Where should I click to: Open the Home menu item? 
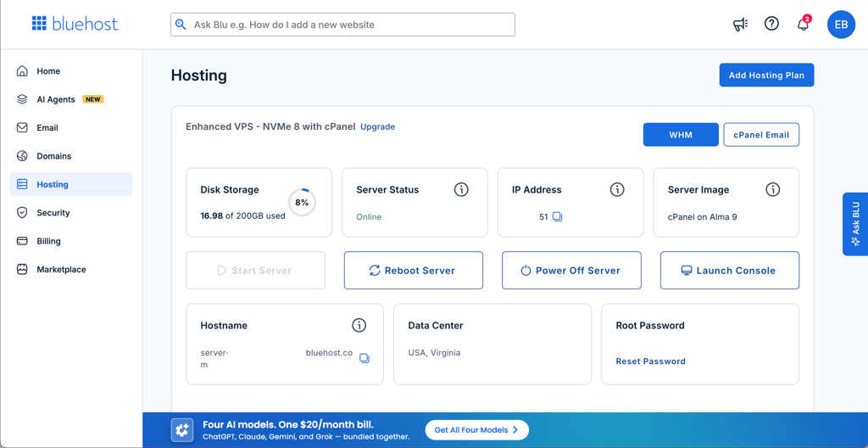click(71, 71)
